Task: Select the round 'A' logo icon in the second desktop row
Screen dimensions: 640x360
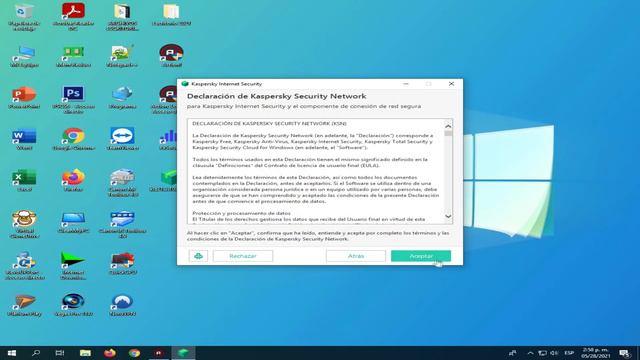Action: point(171,56)
